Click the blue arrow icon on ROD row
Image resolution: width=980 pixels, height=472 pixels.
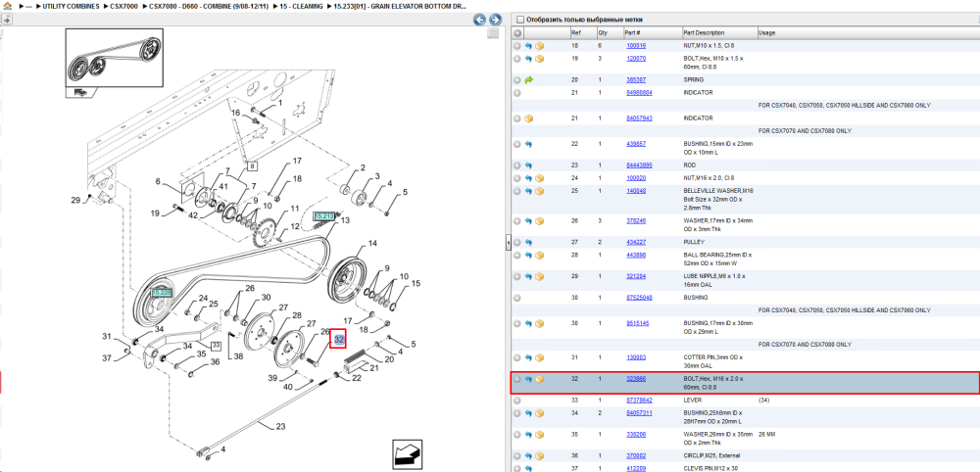[529, 165]
